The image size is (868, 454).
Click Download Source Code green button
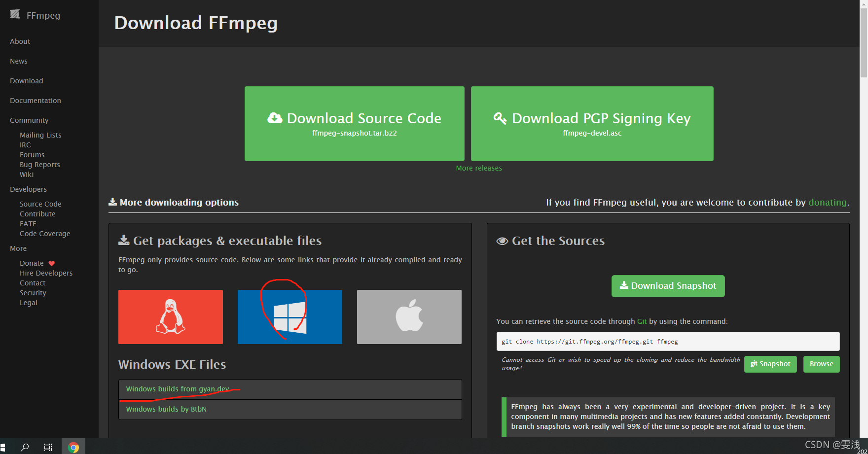pos(355,124)
